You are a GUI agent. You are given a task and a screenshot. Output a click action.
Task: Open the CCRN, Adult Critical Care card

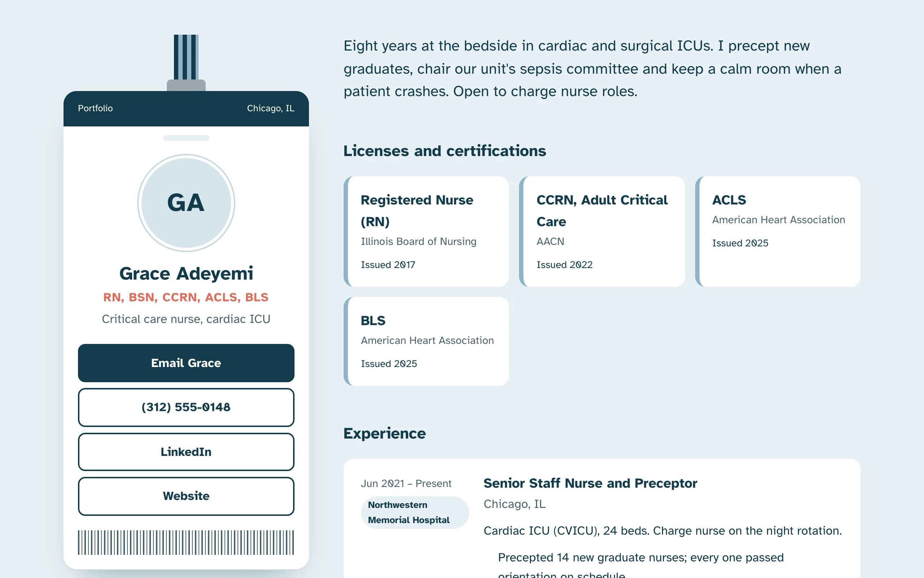pos(602,231)
